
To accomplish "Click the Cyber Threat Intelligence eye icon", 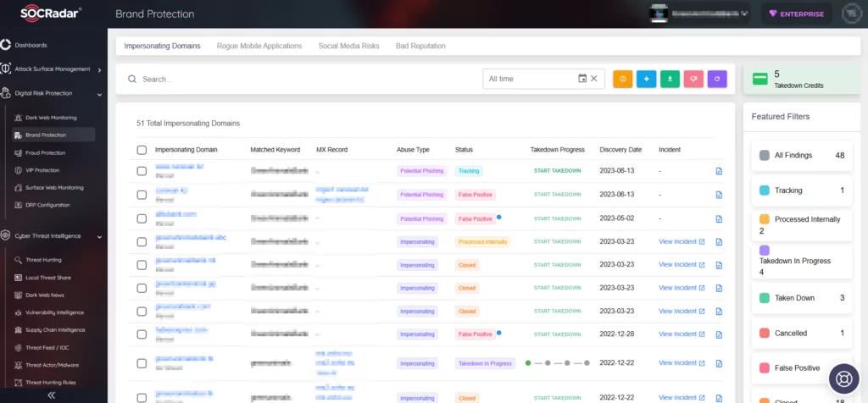I will 6,236.
